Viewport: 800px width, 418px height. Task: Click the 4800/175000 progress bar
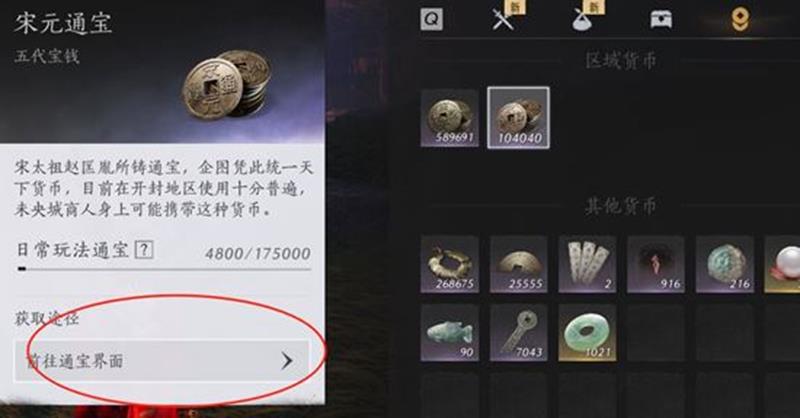164,268
